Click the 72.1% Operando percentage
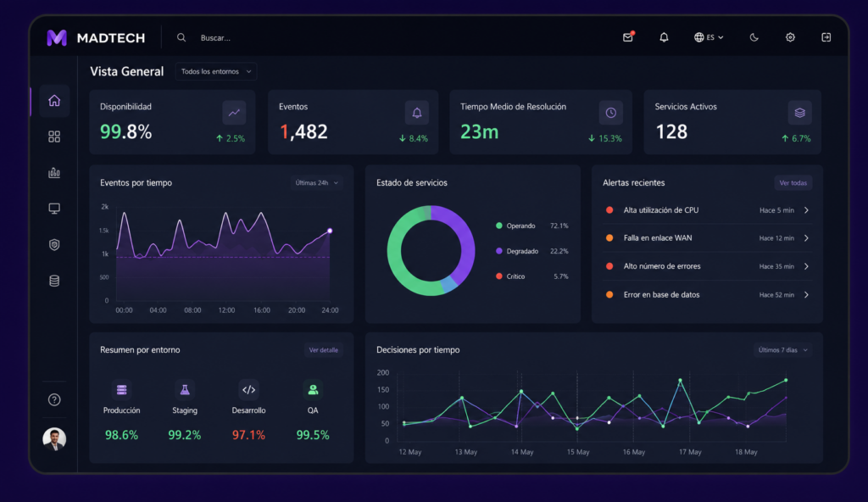The height and width of the screenshot is (502, 868). [559, 226]
